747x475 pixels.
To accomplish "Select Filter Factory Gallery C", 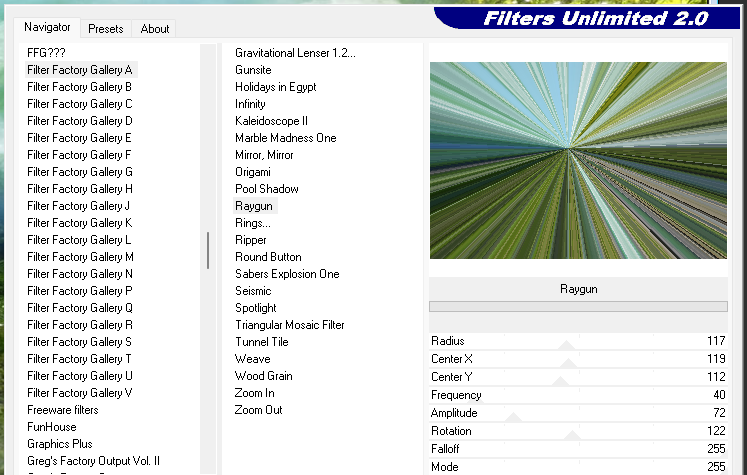I will tap(80, 104).
